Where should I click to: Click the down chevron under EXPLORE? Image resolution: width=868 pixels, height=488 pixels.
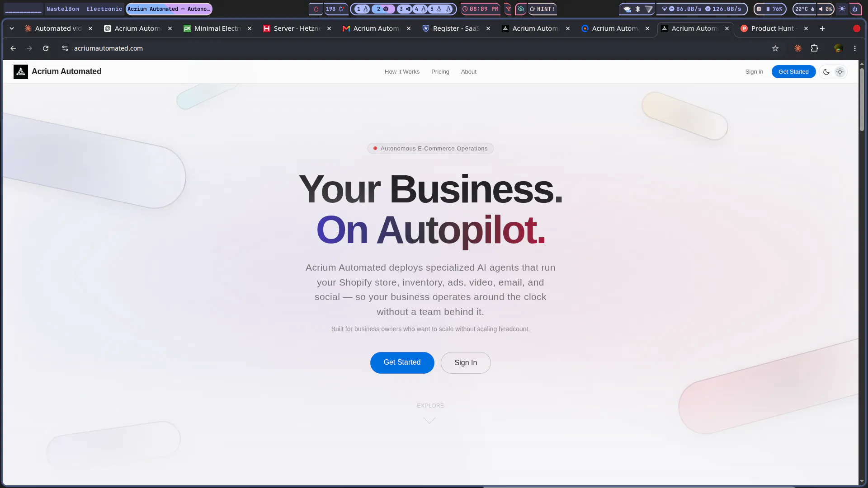(429, 420)
